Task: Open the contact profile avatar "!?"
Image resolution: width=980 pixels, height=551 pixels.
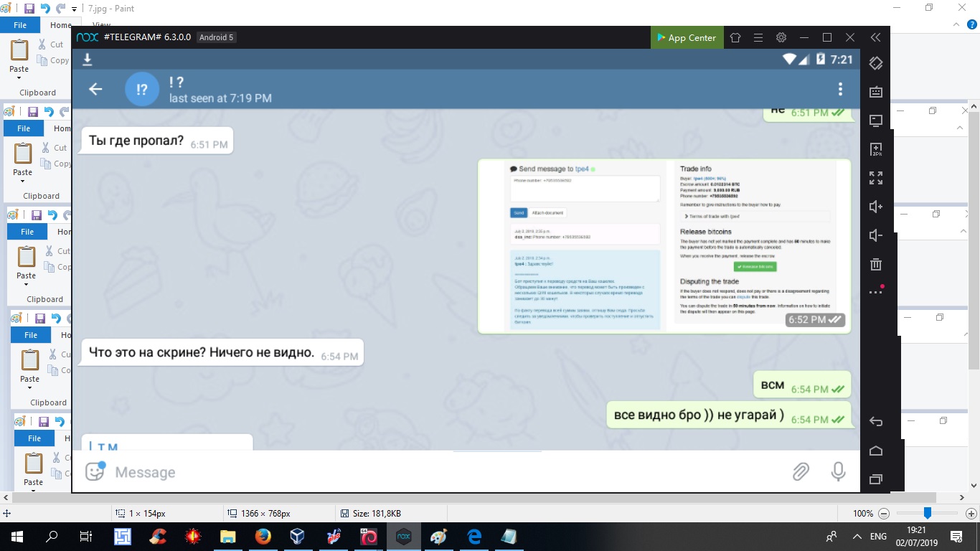Action: [x=142, y=89]
